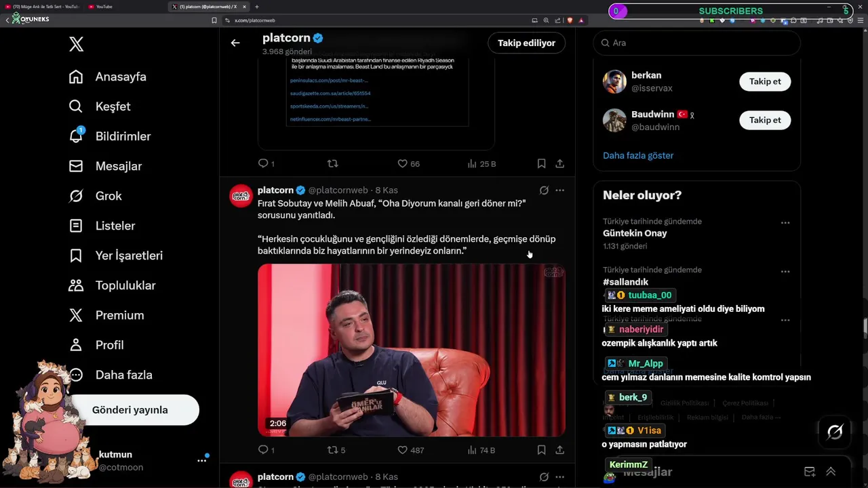The width and height of the screenshot is (868, 488).
Task: Expand the Mesajlar drawer
Action: [831, 472]
